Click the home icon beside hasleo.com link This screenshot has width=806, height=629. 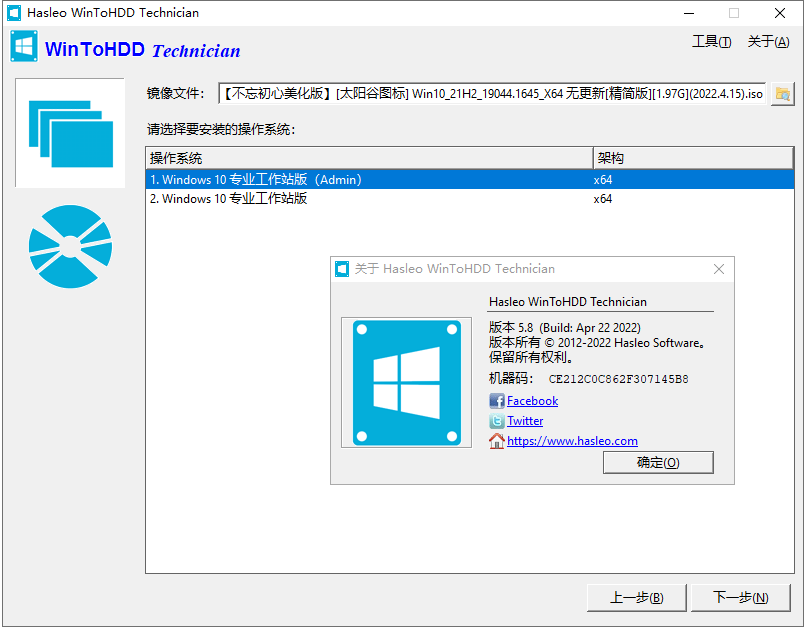click(x=497, y=441)
